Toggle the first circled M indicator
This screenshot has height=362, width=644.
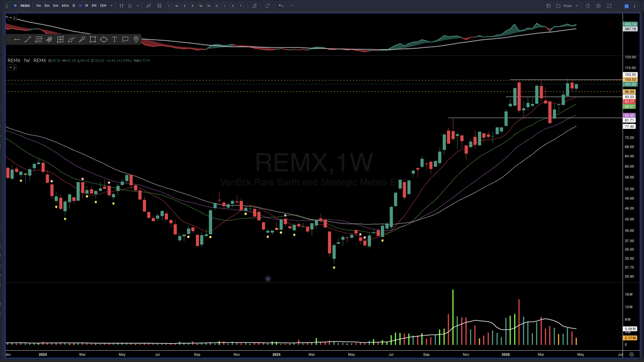pos(177,5)
